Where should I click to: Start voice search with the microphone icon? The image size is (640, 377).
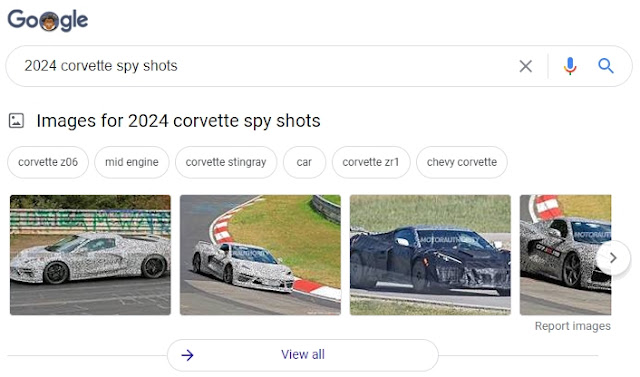[570, 66]
